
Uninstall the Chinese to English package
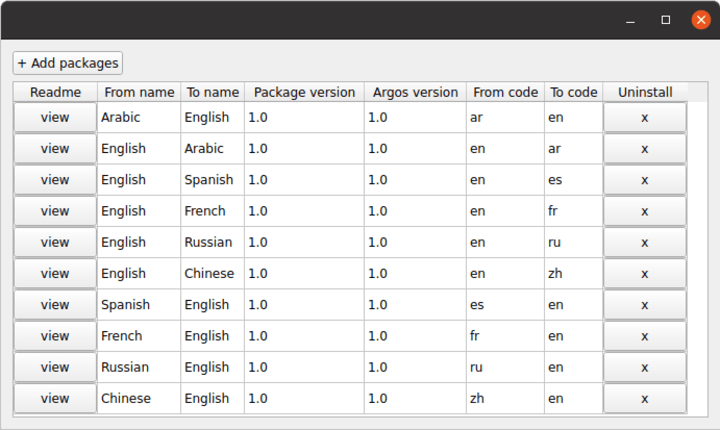pos(645,399)
